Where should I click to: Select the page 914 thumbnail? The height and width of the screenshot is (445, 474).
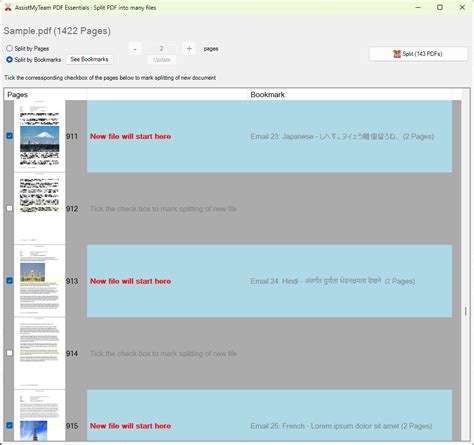(x=39, y=353)
